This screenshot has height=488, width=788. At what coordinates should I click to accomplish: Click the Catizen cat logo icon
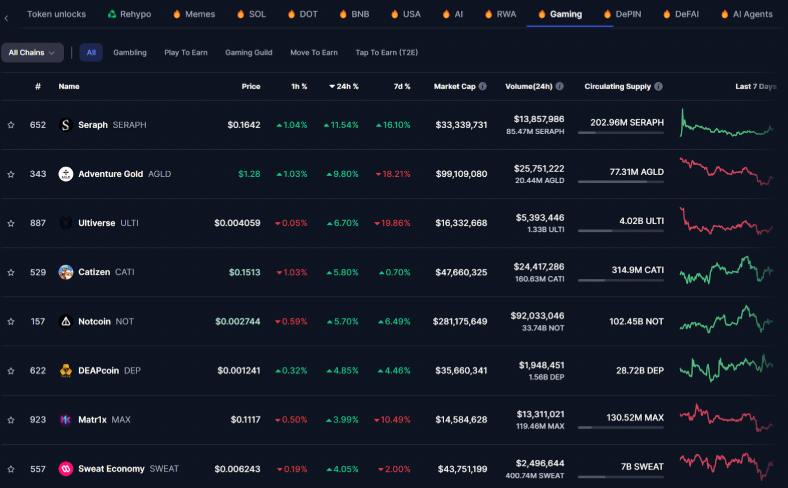click(x=65, y=272)
